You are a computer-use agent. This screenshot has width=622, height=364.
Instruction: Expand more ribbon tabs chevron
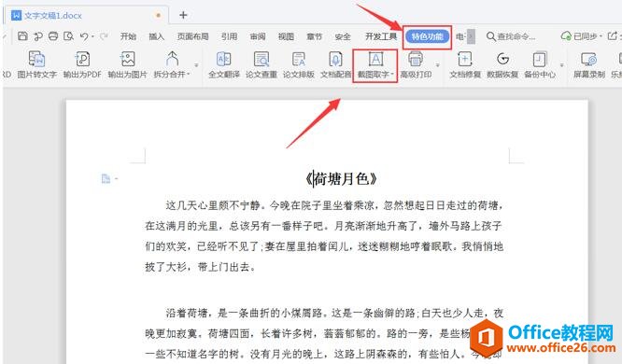click(471, 36)
